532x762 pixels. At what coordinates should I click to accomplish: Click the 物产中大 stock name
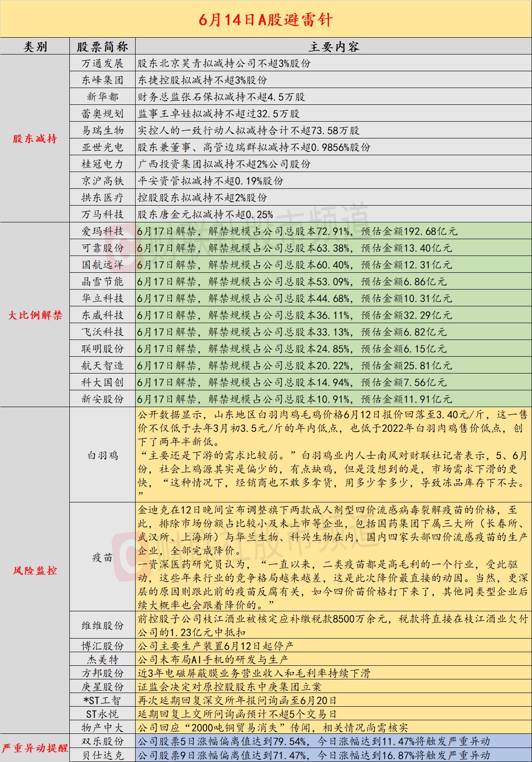pyautogui.click(x=102, y=728)
